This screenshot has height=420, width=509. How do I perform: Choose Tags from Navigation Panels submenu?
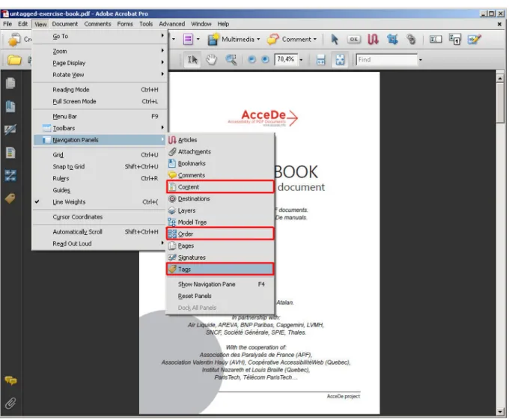220,269
